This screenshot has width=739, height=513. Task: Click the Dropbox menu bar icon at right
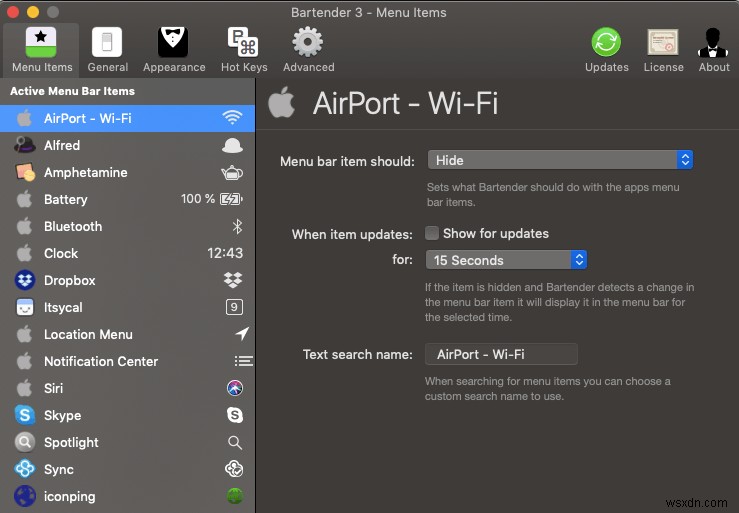click(x=233, y=280)
